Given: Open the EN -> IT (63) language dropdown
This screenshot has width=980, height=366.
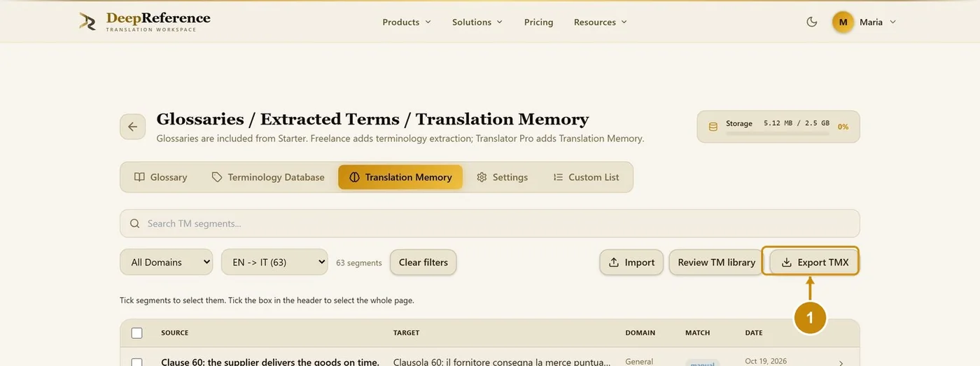Looking at the screenshot, I should click(274, 262).
